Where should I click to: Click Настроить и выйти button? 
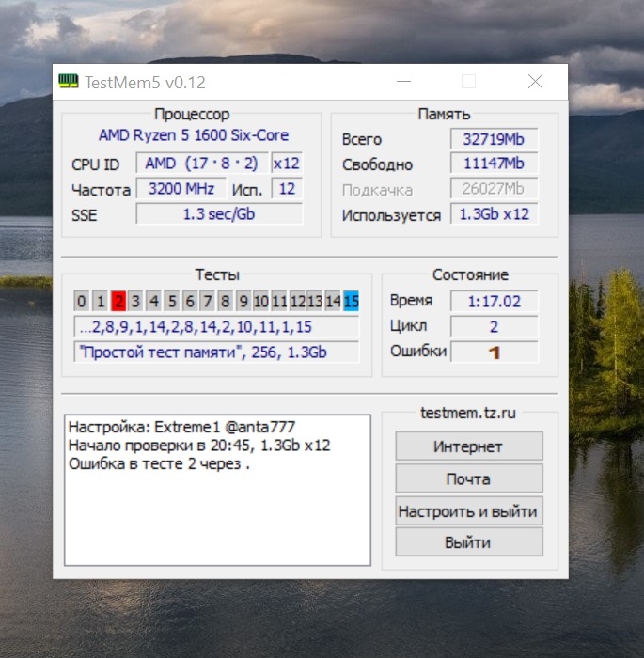tap(469, 510)
